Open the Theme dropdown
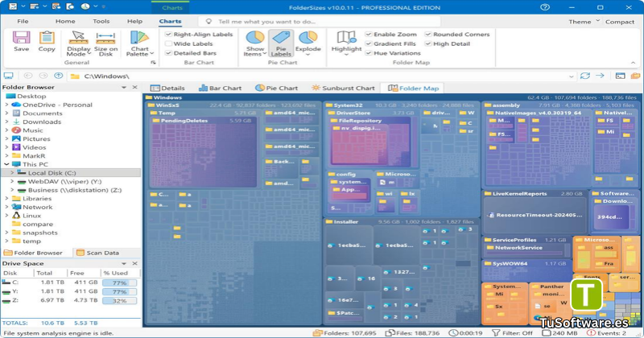 coord(583,22)
